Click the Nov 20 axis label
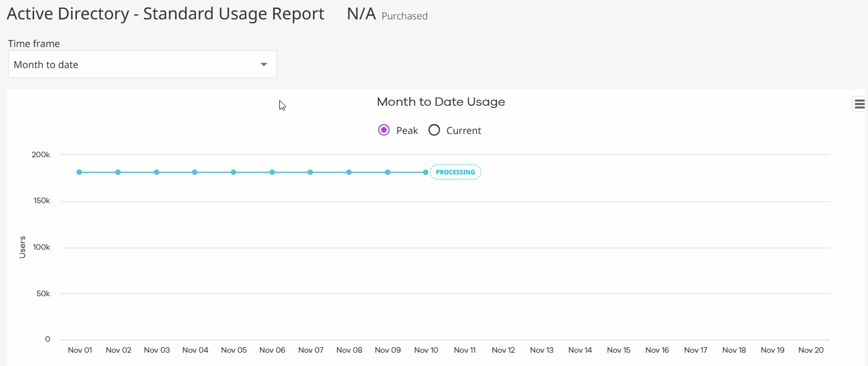Image resolution: width=868 pixels, height=366 pixels. click(x=811, y=350)
